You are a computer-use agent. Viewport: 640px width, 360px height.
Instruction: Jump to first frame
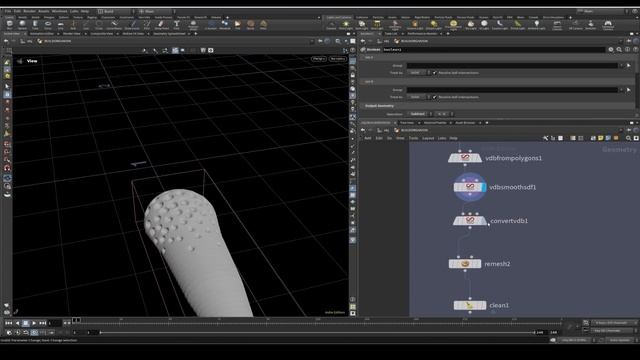click(8, 323)
